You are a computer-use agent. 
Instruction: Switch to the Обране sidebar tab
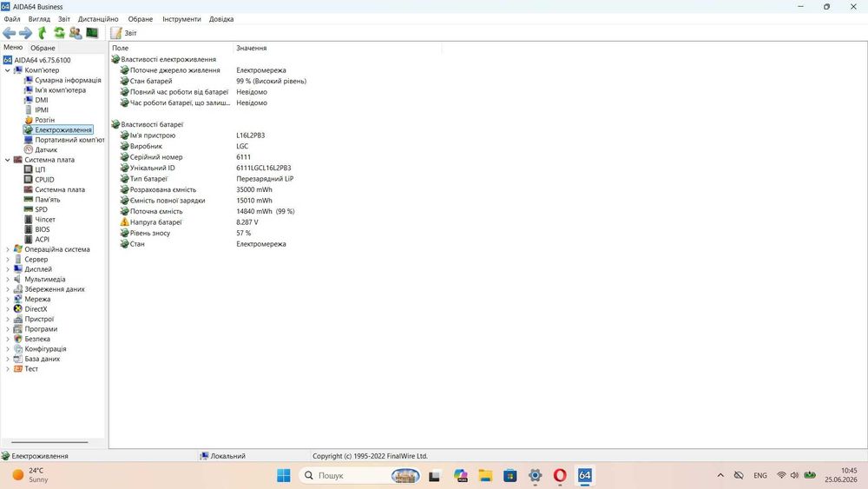coord(43,48)
